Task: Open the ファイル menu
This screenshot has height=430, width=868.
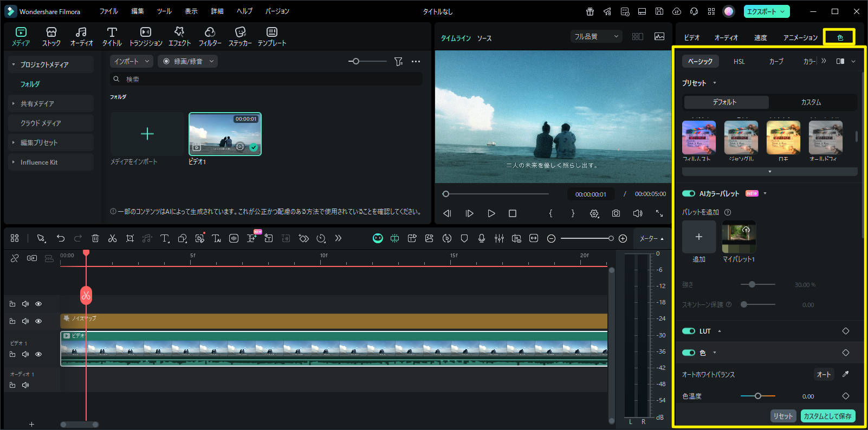Action: [x=108, y=11]
